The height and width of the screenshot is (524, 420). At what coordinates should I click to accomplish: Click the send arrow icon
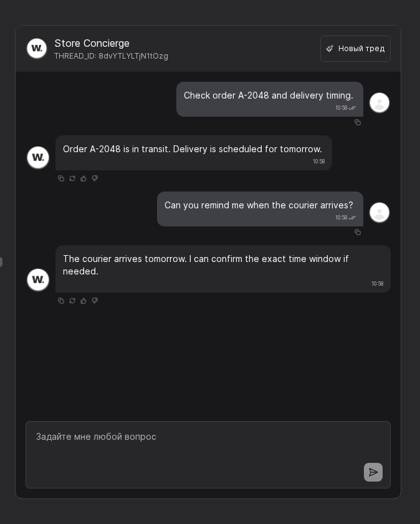[x=373, y=472]
